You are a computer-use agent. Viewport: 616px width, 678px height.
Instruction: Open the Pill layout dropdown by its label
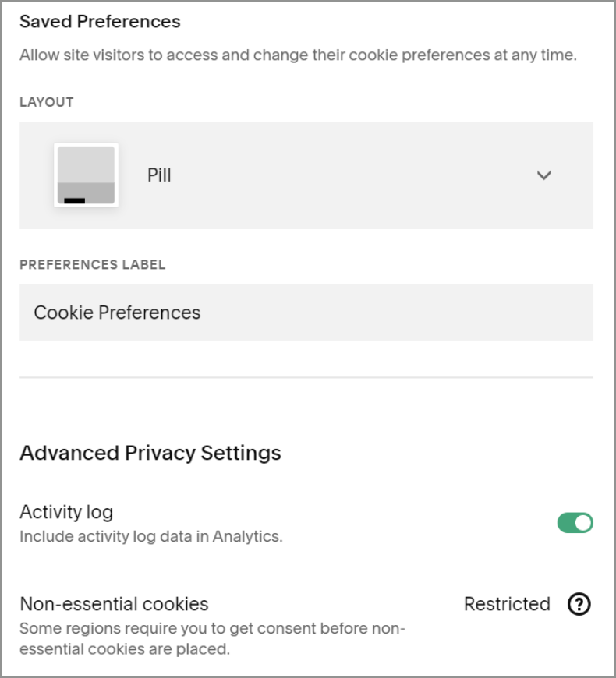[x=159, y=175]
